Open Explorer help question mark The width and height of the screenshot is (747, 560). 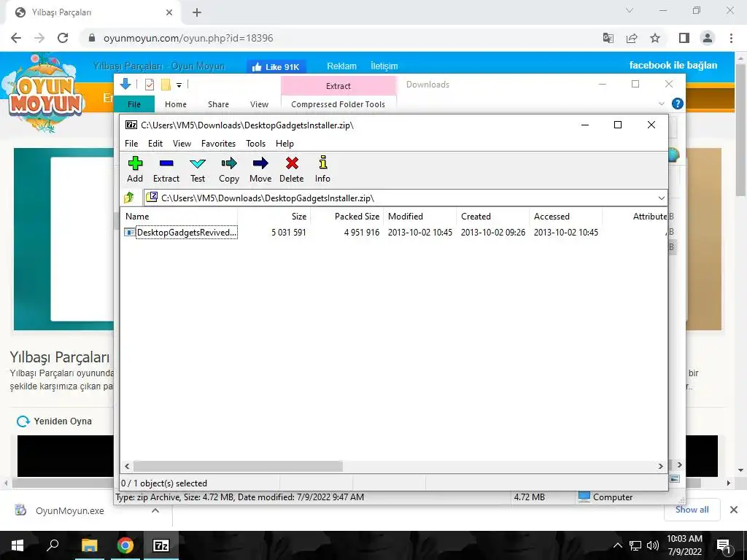click(677, 104)
